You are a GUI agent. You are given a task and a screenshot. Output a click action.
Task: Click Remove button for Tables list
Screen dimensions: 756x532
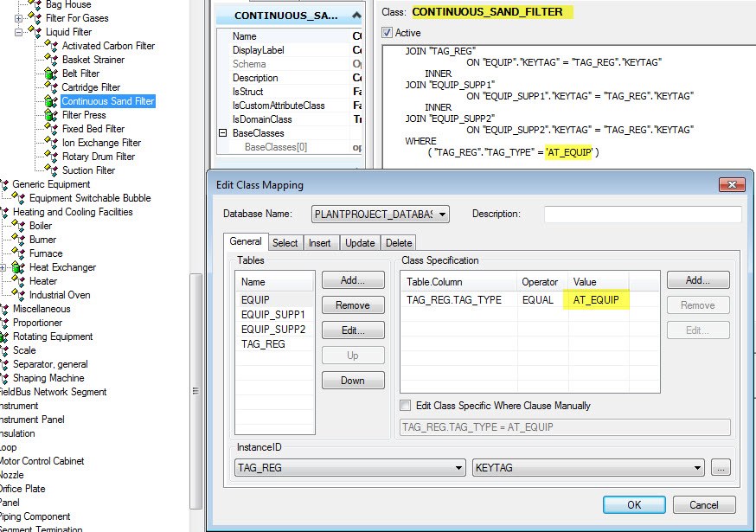(353, 305)
